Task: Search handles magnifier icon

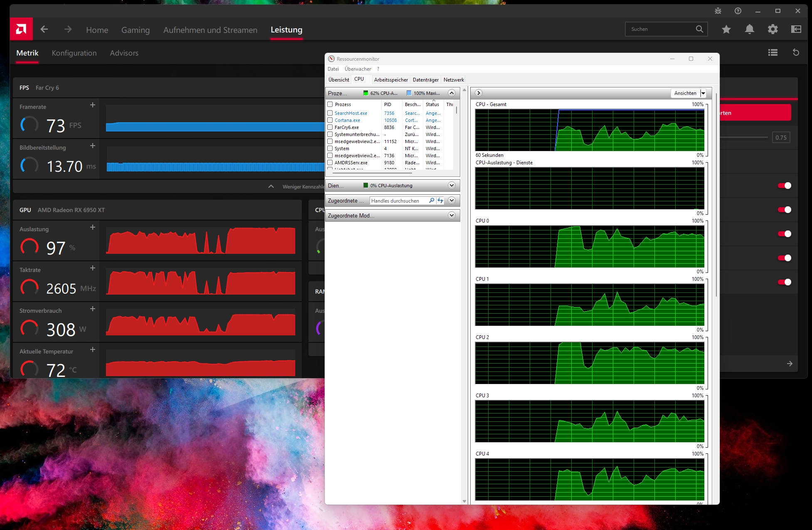Action: coord(432,201)
